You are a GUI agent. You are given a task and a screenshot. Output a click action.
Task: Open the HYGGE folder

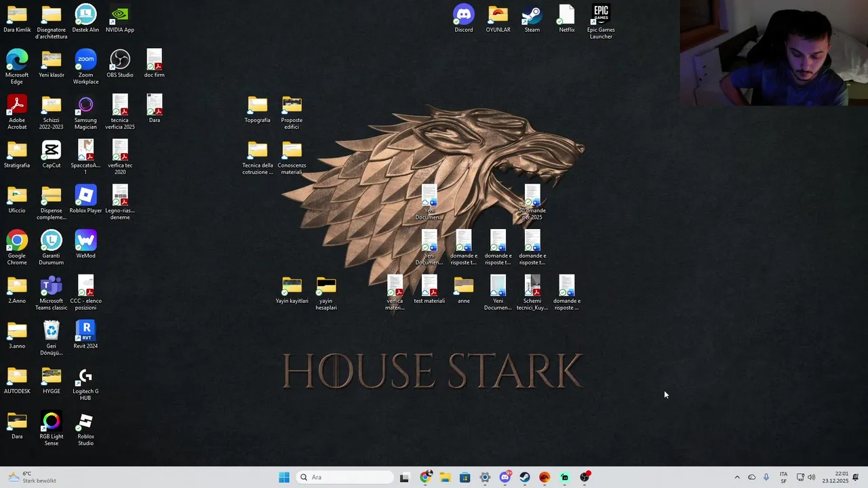coord(52,380)
